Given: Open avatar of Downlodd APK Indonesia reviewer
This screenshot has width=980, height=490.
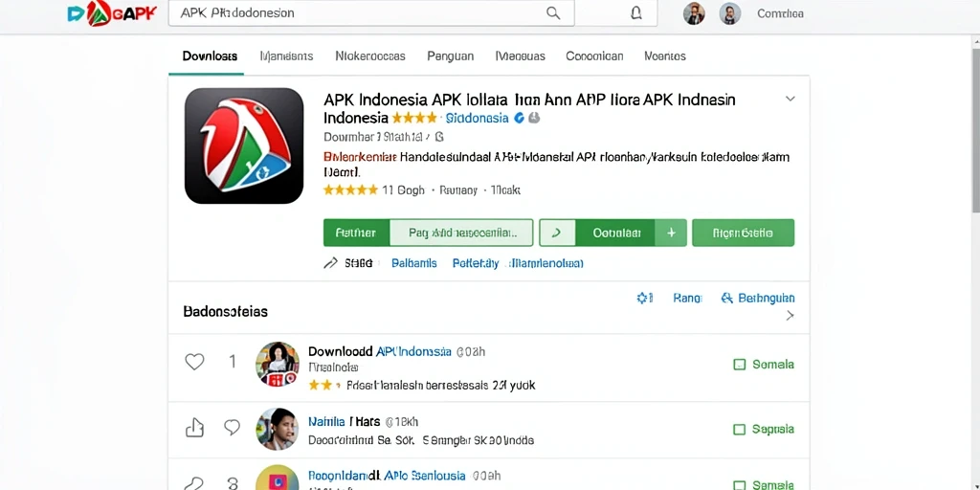Looking at the screenshot, I should pyautogui.click(x=278, y=364).
